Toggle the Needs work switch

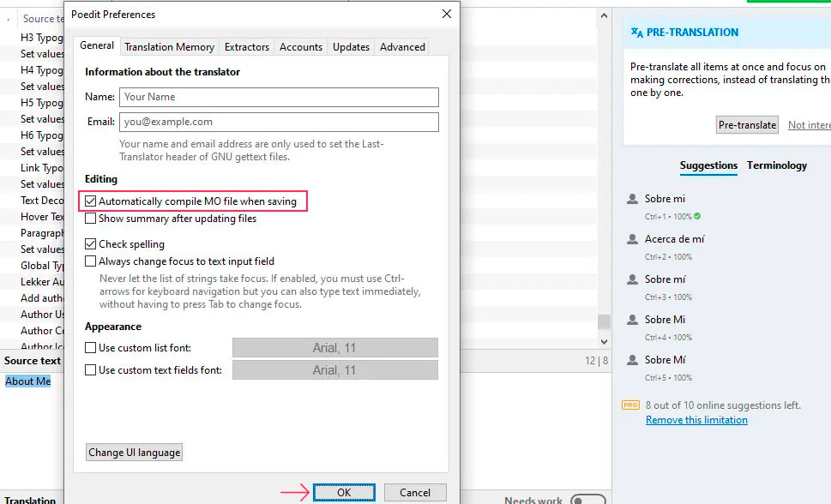tap(587, 500)
